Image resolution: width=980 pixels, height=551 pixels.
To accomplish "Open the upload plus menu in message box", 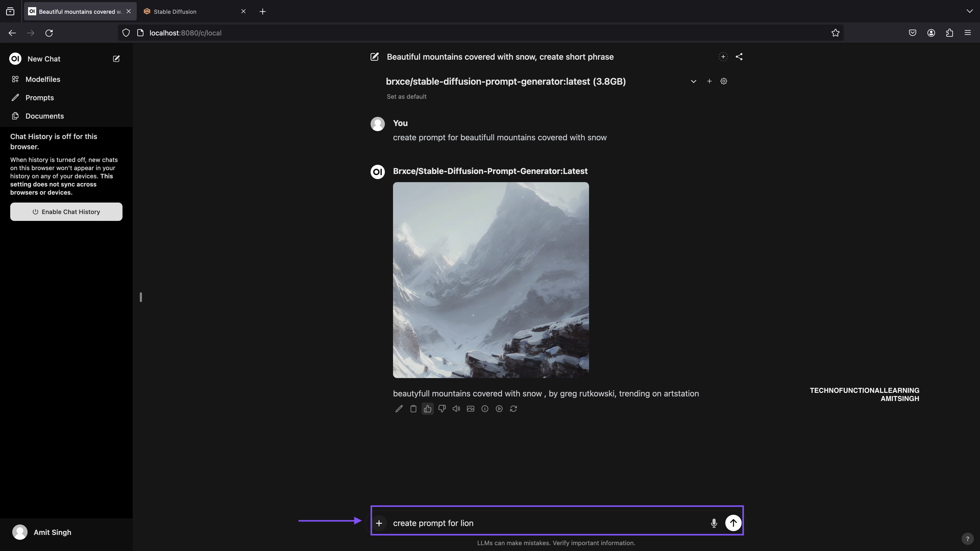I will click(x=379, y=523).
